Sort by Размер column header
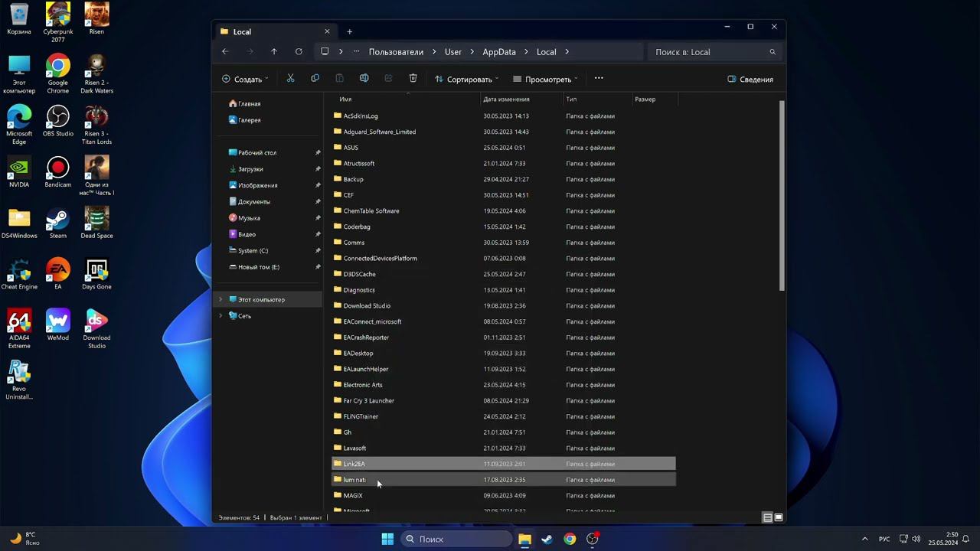Viewport: 980px width, 551px height. click(x=645, y=99)
